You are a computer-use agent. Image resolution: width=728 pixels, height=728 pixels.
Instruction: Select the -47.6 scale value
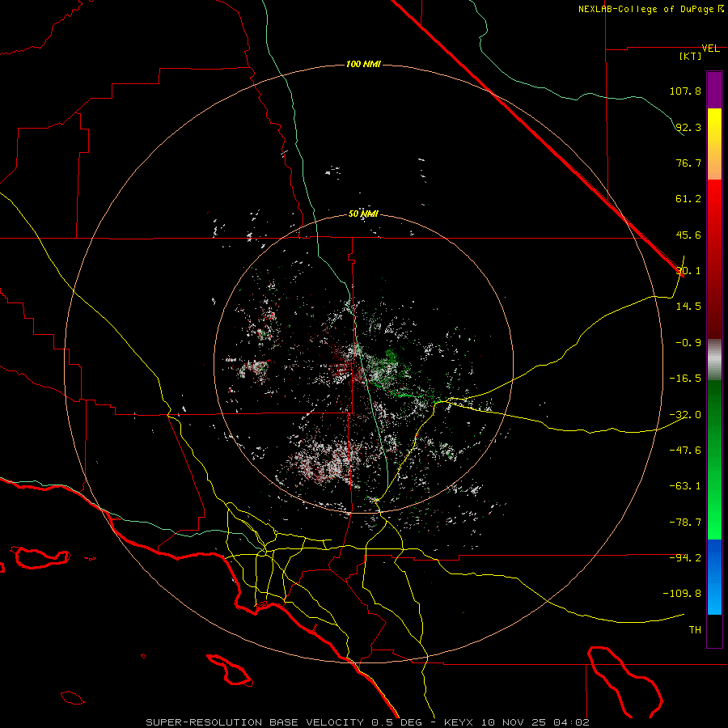685,451
